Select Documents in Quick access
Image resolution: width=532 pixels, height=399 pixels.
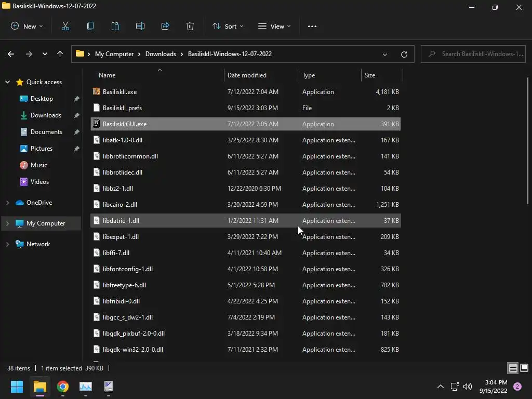[46, 131]
